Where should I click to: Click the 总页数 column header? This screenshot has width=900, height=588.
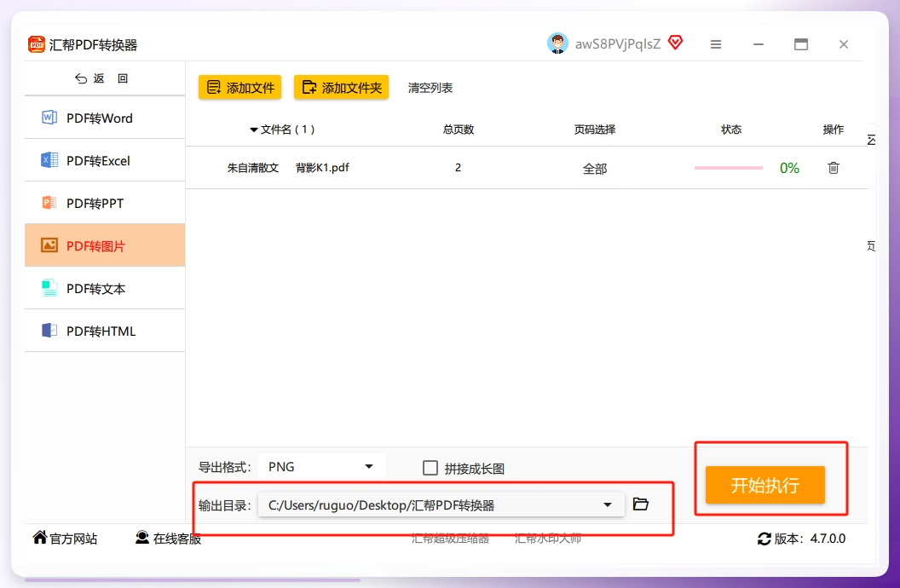459,130
